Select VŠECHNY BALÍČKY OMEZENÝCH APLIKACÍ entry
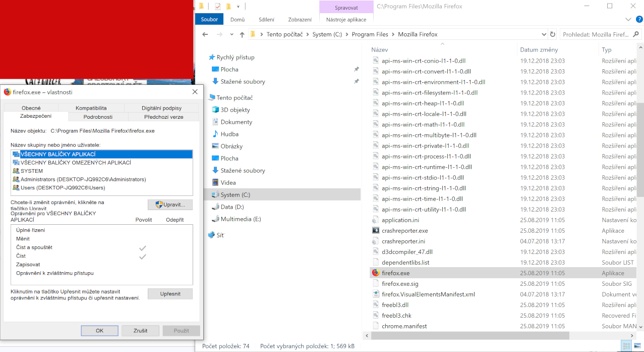This screenshot has width=644, height=352. (x=76, y=163)
